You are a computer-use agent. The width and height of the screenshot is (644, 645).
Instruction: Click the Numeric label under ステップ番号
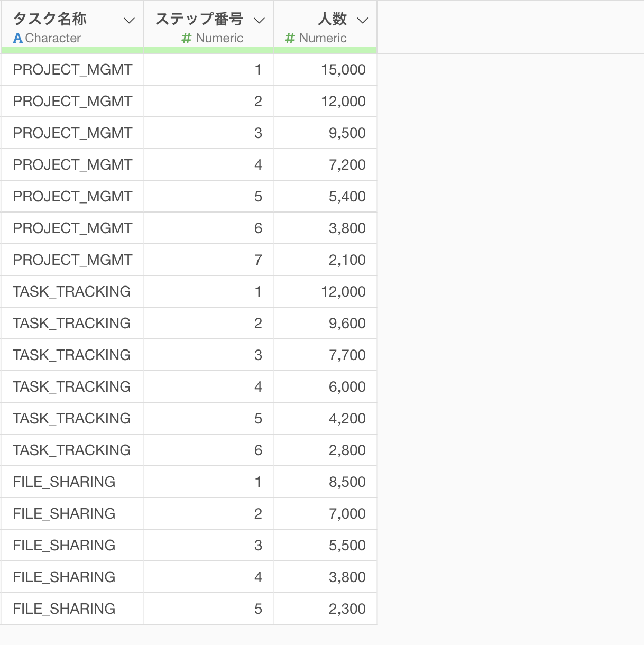(219, 38)
